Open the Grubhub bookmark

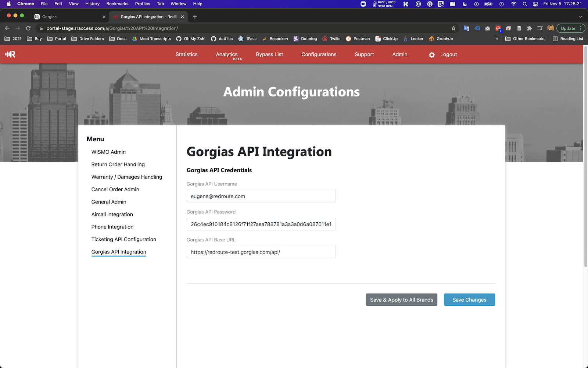(x=441, y=39)
